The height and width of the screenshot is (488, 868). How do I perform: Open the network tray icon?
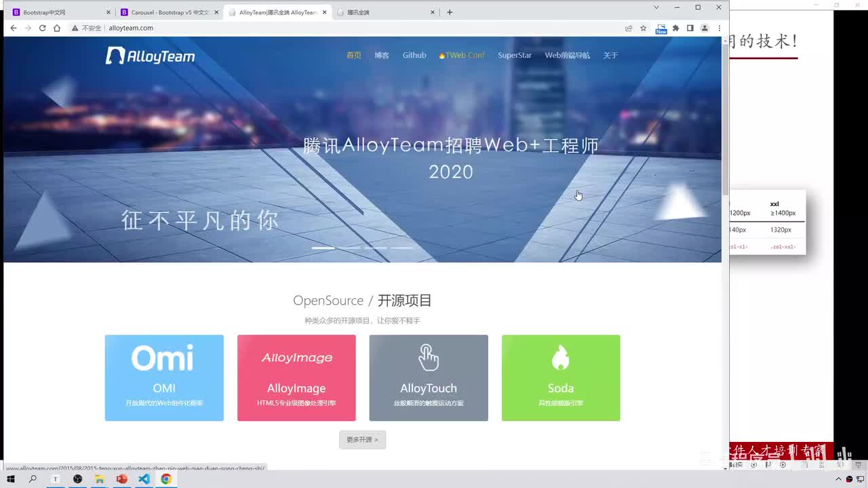click(861, 479)
